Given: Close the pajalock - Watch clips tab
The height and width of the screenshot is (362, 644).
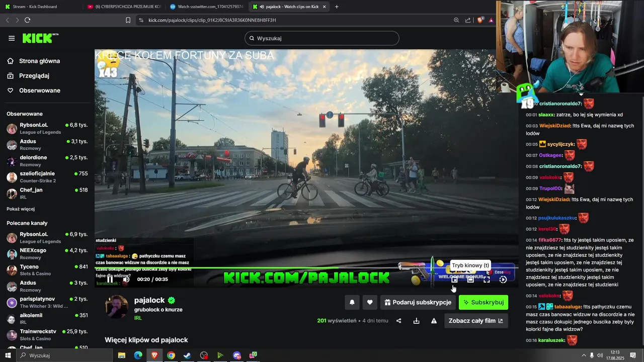Looking at the screenshot, I should (325, 7).
